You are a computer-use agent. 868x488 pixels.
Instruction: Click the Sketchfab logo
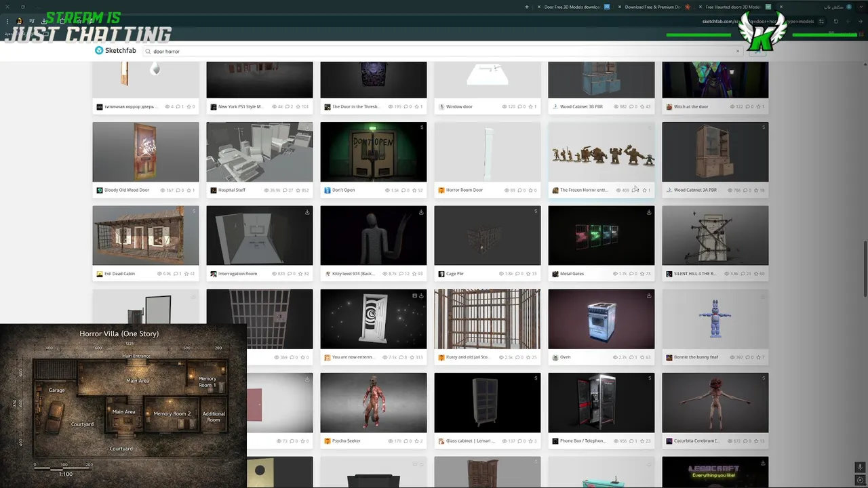click(115, 51)
